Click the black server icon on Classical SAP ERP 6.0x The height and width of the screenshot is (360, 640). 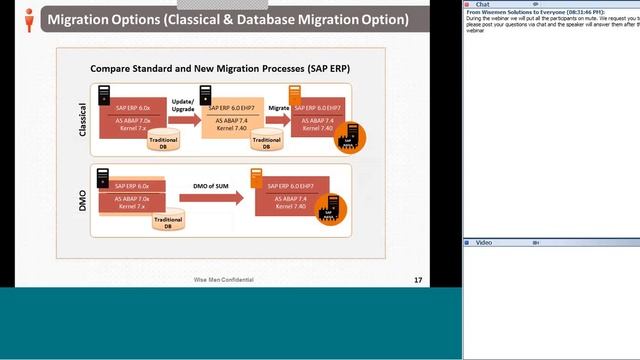click(104, 96)
